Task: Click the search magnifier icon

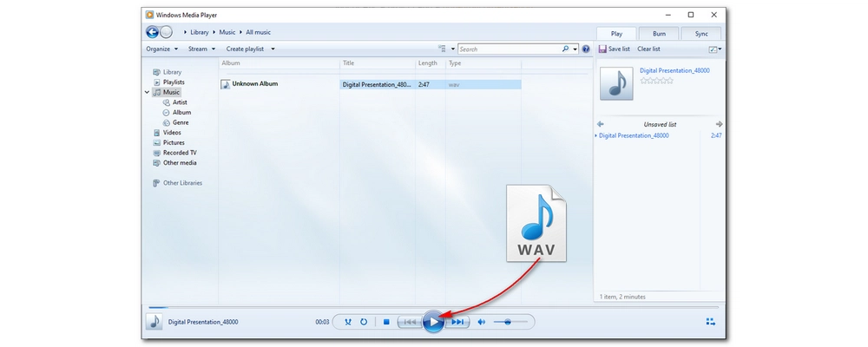Action: [x=565, y=49]
